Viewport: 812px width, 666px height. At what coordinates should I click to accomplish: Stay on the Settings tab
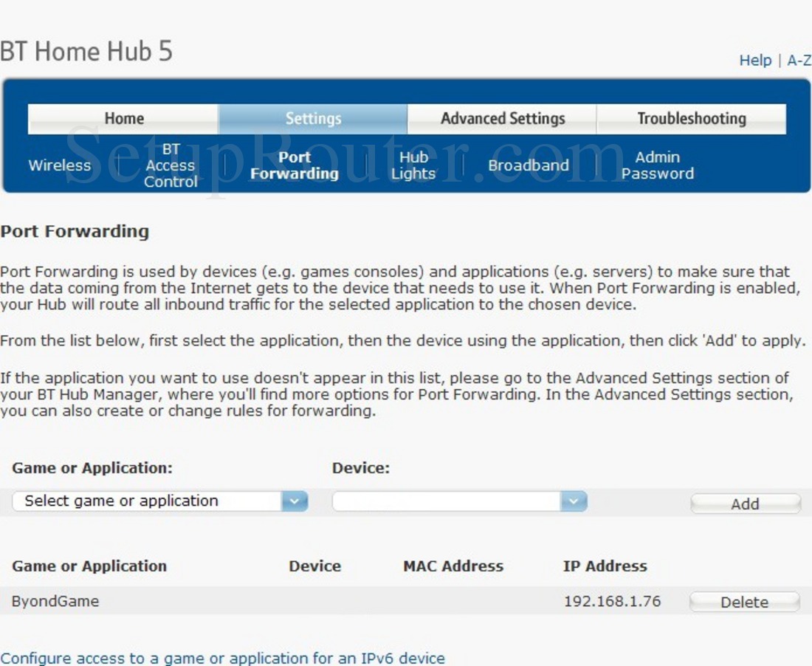pyautogui.click(x=313, y=118)
